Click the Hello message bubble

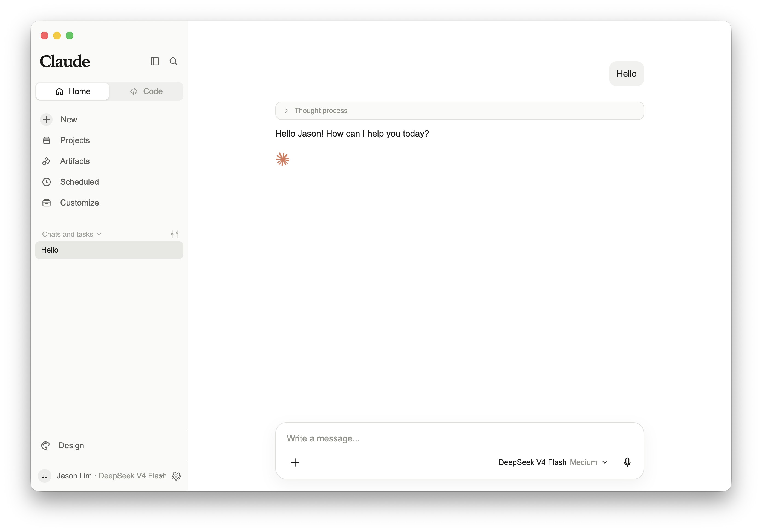point(626,74)
